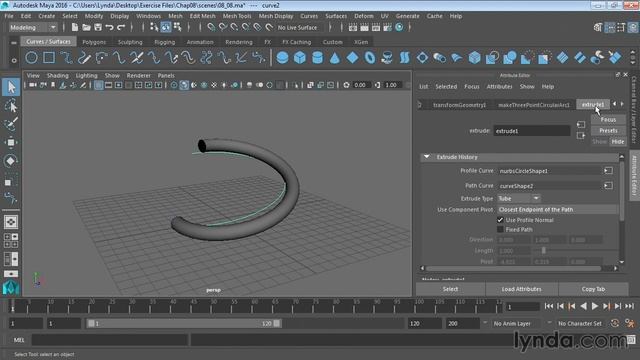
Task: Click the Redo arrow icon
Action: coord(121,27)
